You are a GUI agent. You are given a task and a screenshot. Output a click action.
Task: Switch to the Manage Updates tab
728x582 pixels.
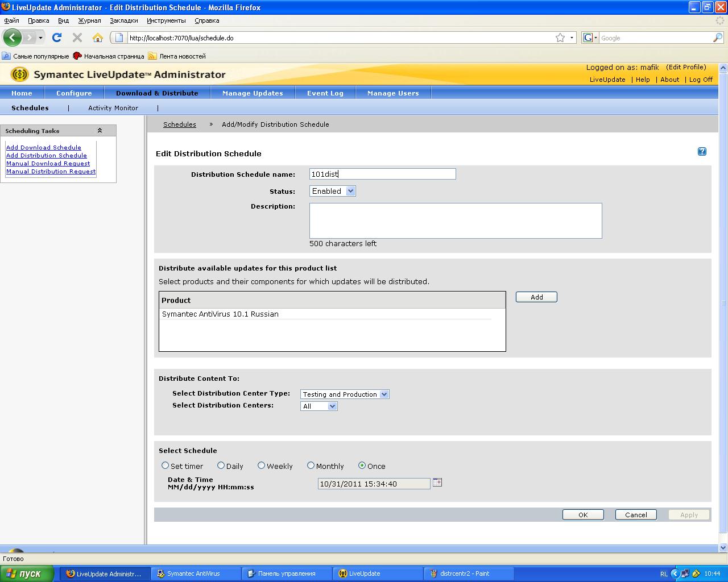tap(253, 93)
